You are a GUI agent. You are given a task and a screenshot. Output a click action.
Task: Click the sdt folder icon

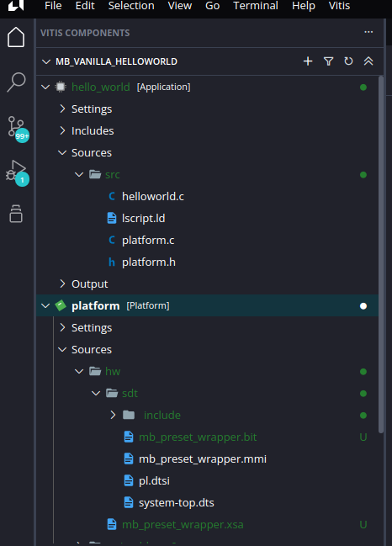point(112,393)
